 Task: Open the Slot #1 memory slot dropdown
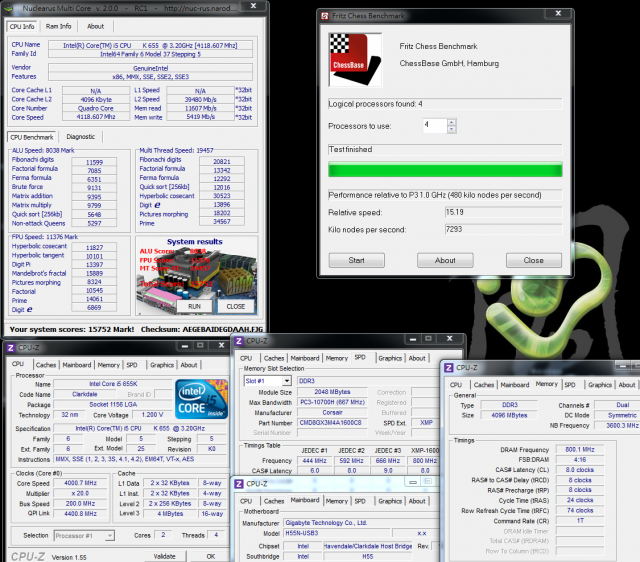(x=287, y=381)
